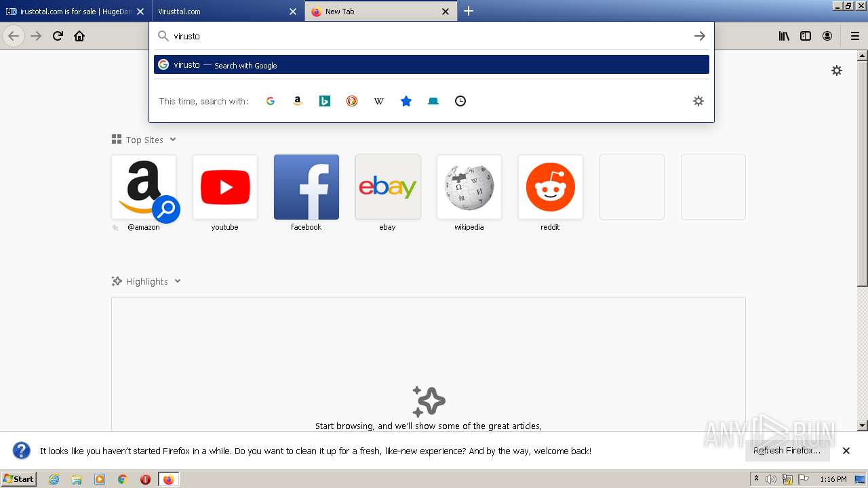Dismiss the Refresh Firefox notification bar
Screen dimensions: 868x488
(x=846, y=451)
